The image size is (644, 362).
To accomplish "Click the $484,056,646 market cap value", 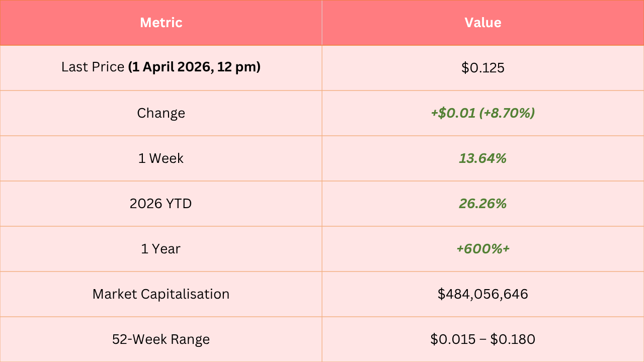I will 483,294.
